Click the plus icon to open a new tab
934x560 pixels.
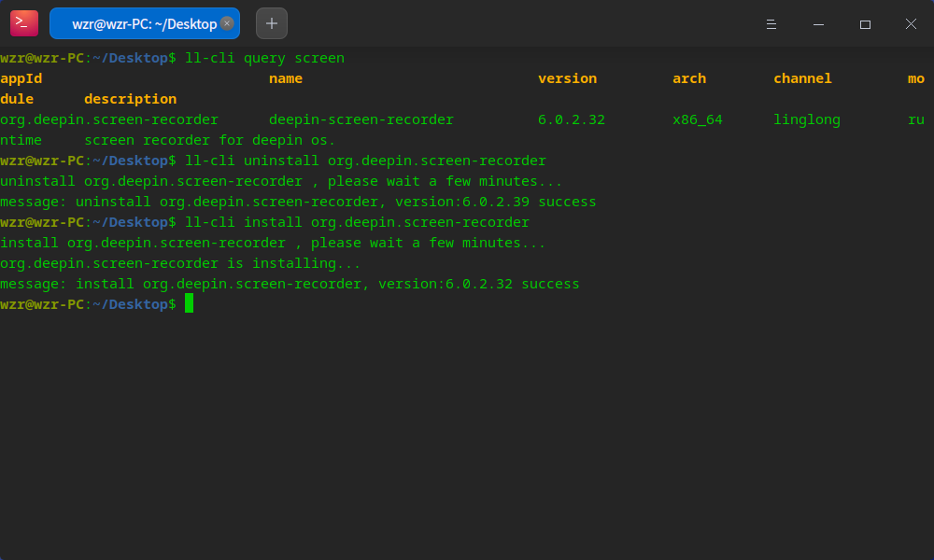[x=271, y=22]
